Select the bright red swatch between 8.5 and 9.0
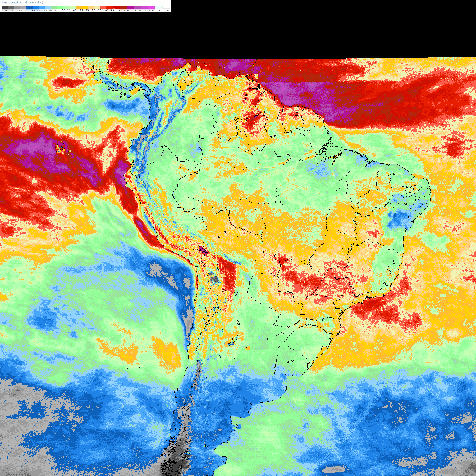The image size is (476, 476). coord(110,7)
